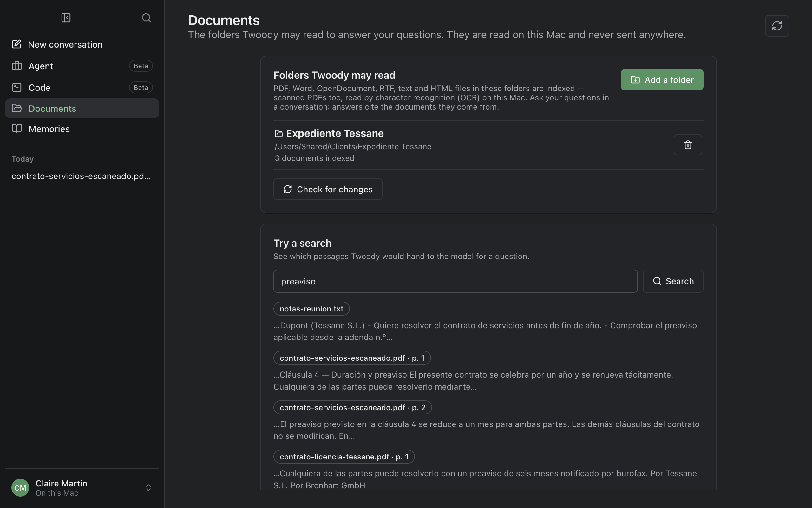Open contrato-servicios-escaneado.pdf p. 2 result chip

[352, 407]
